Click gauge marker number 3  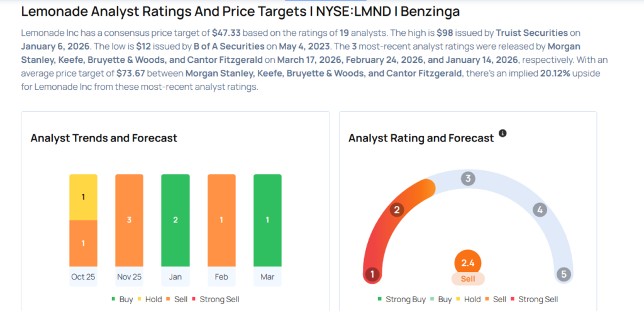[467, 179]
